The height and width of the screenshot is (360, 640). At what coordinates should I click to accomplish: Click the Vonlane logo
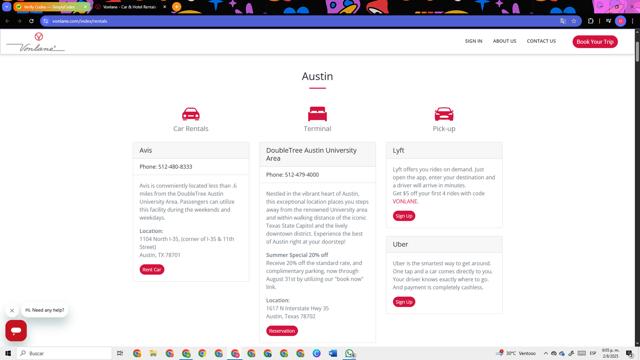point(36,42)
